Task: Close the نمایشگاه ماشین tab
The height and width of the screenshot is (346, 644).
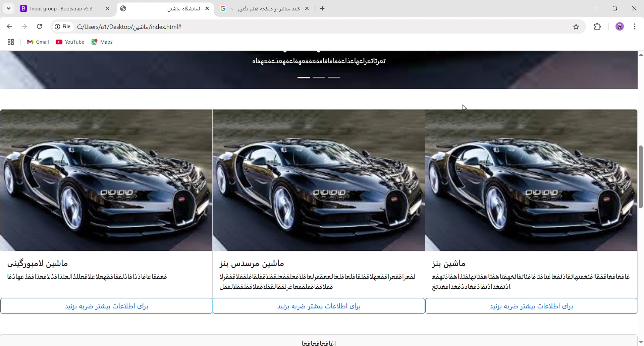Action: (x=207, y=9)
